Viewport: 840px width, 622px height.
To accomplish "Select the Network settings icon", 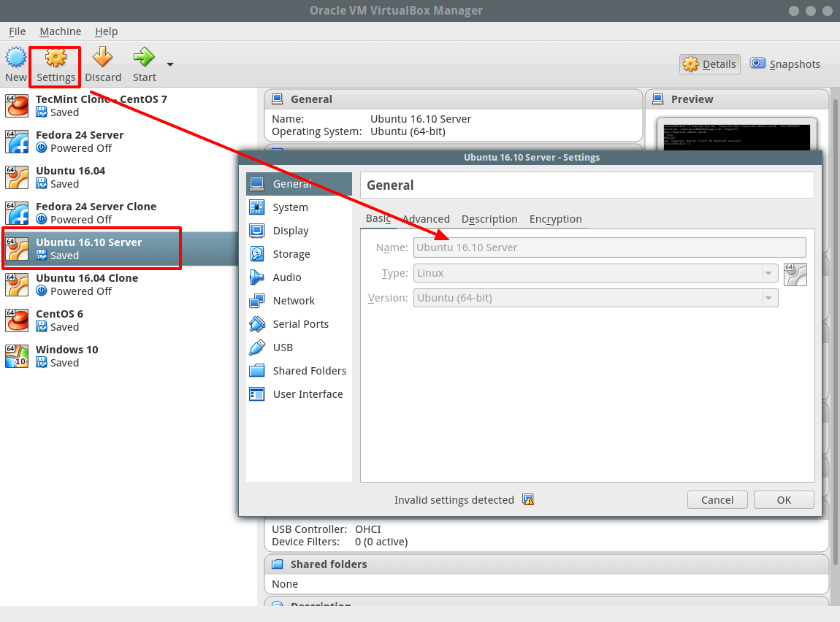I will 259,300.
